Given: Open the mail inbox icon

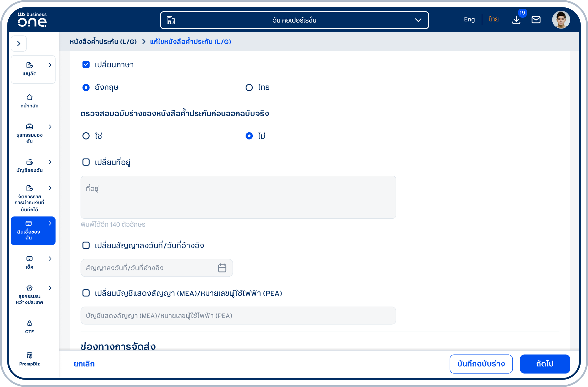Looking at the screenshot, I should tap(536, 20).
